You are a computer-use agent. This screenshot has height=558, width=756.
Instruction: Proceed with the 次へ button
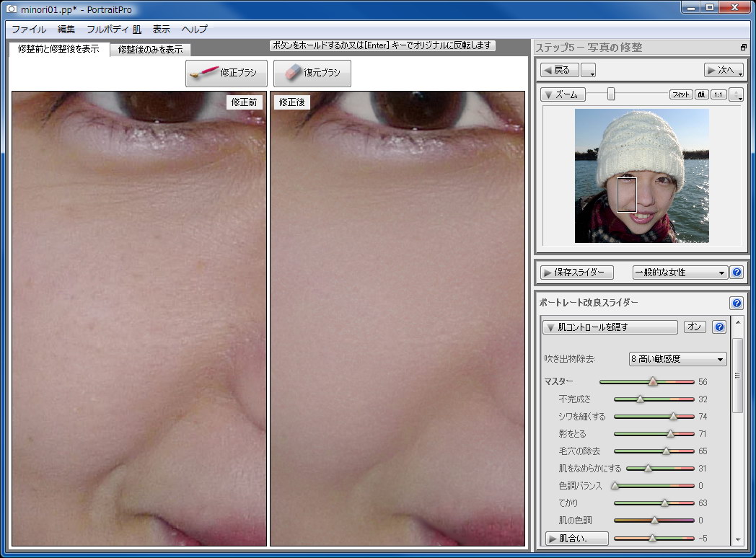[x=724, y=70]
